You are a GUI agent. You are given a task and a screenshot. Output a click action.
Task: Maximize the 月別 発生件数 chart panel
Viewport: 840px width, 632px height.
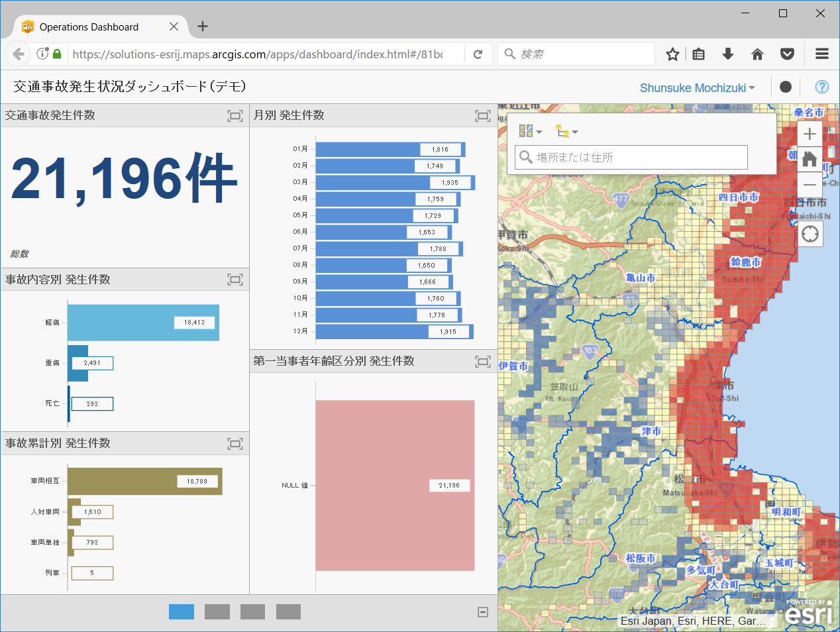[x=482, y=116]
